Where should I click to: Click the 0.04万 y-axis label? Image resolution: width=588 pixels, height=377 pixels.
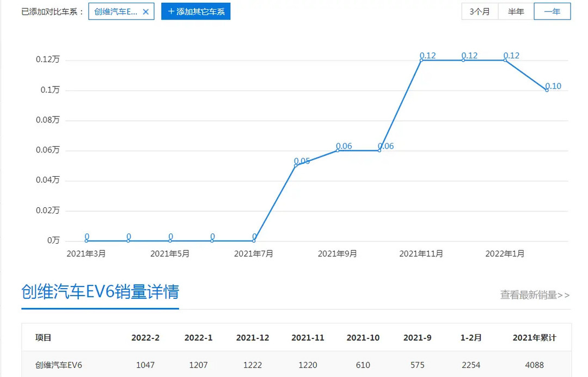pyautogui.click(x=47, y=180)
